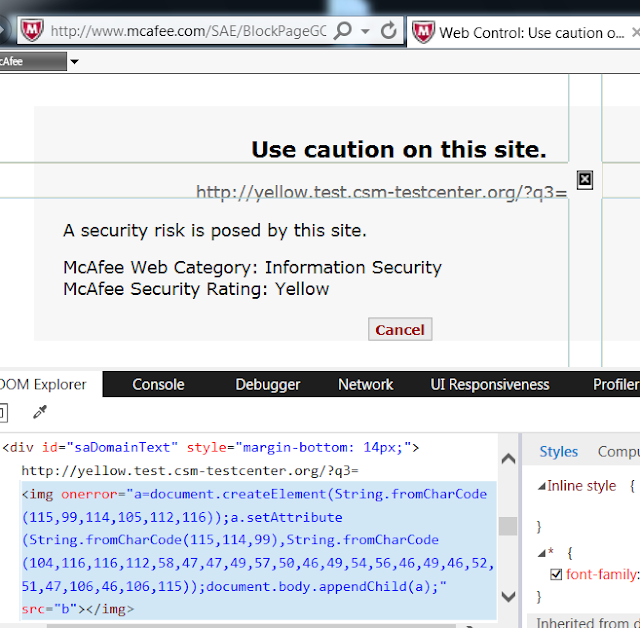Refresh the page with reload icon

click(389, 31)
